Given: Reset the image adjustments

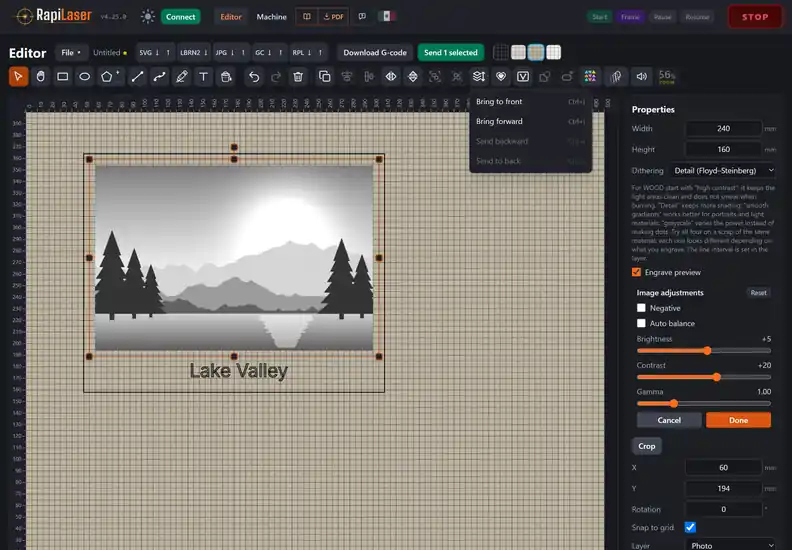Looking at the screenshot, I should (758, 293).
